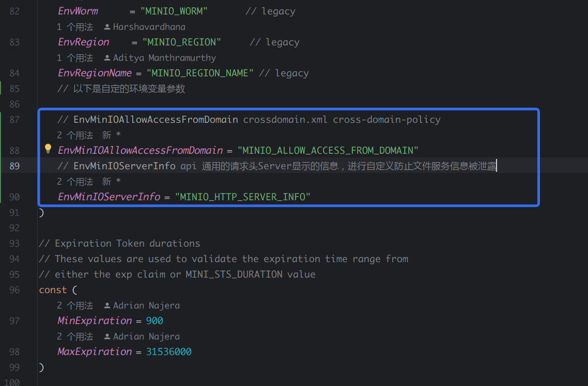Select line number 97 in the gutter
This screenshot has width=588, height=386.
tap(14, 321)
